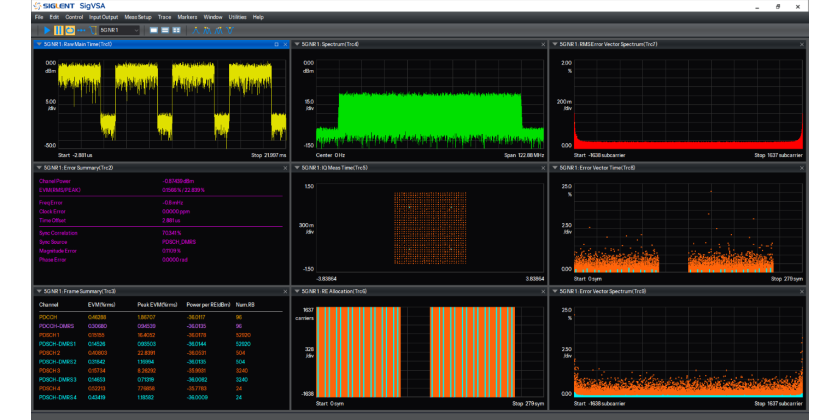
Task: Maximize the Raw Main Time trace panel
Action: click(x=276, y=44)
